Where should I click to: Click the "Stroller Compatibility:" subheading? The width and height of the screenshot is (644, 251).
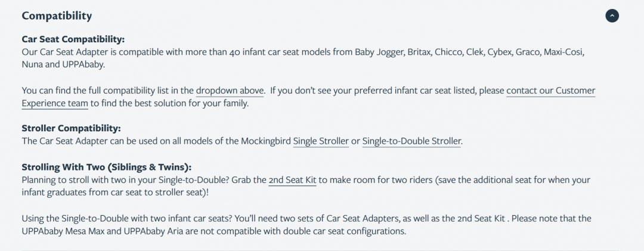pos(71,128)
